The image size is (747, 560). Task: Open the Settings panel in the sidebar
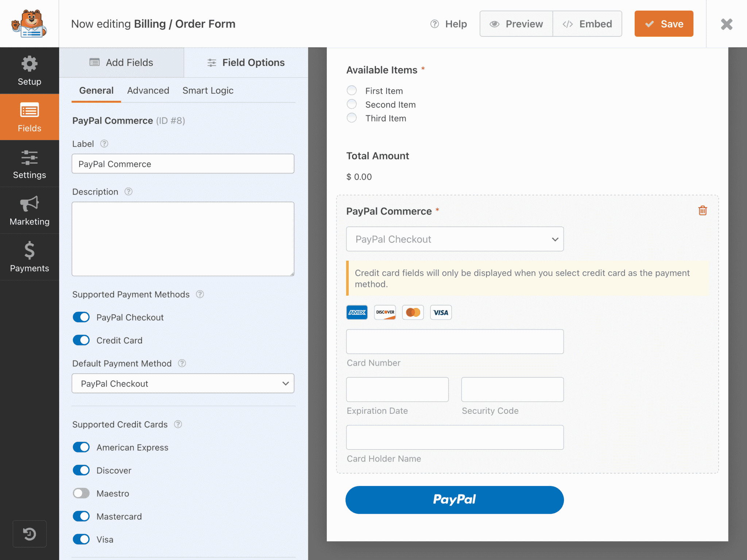(x=29, y=164)
